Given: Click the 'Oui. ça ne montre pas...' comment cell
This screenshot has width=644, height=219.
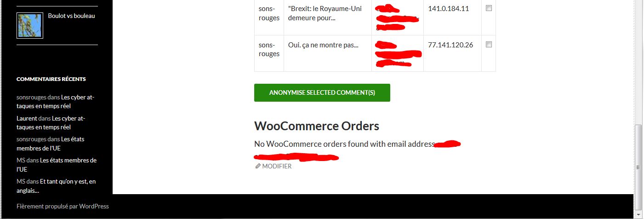Looking at the screenshot, I should pos(328,53).
